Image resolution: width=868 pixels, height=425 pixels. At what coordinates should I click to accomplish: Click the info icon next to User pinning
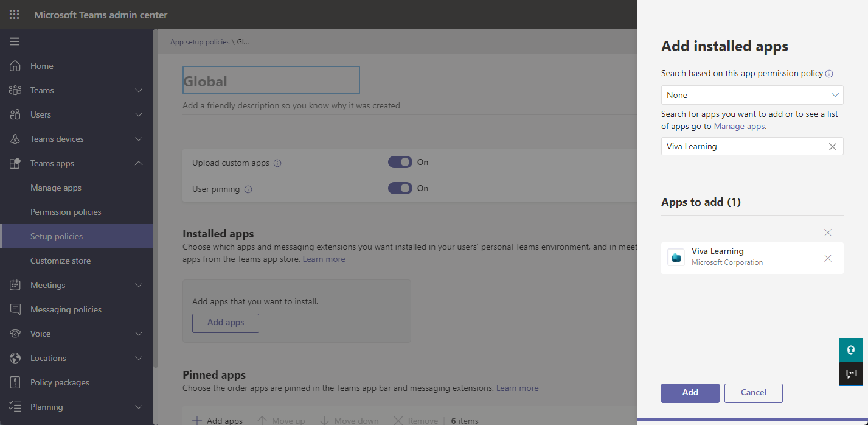pyautogui.click(x=248, y=189)
